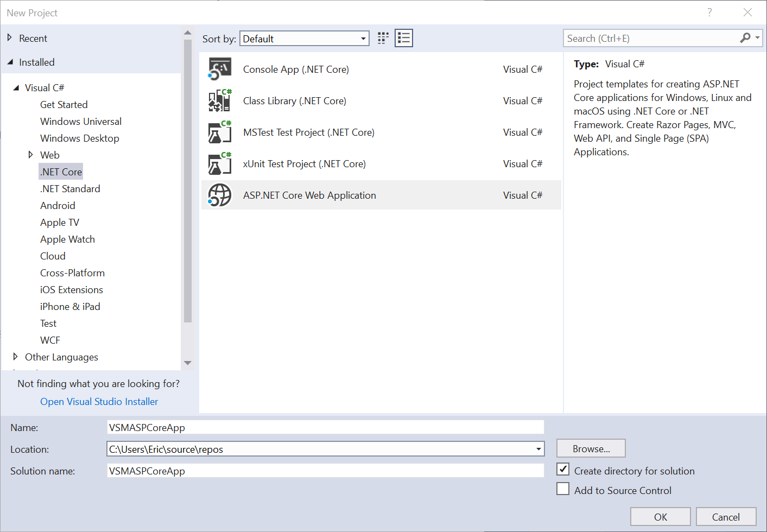
Task: Open Visual Studio Installer link
Action: 99,402
